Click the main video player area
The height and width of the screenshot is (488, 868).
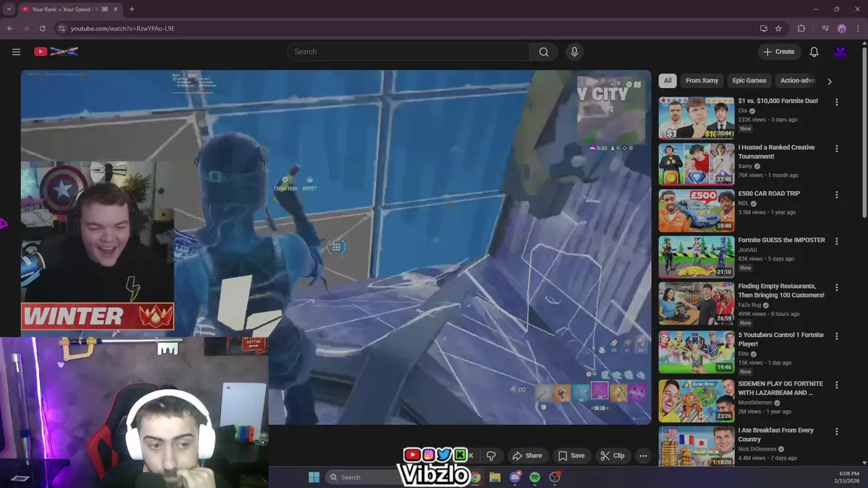pyautogui.click(x=336, y=247)
